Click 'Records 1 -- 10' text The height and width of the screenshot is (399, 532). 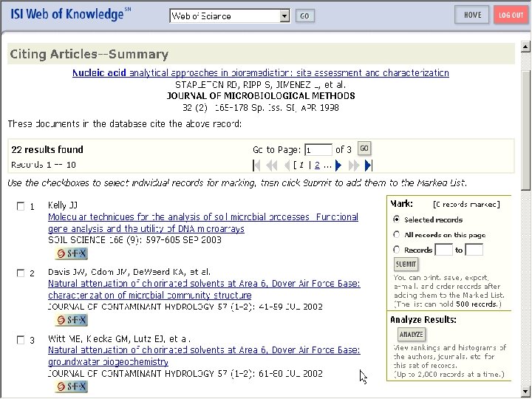pos(44,165)
